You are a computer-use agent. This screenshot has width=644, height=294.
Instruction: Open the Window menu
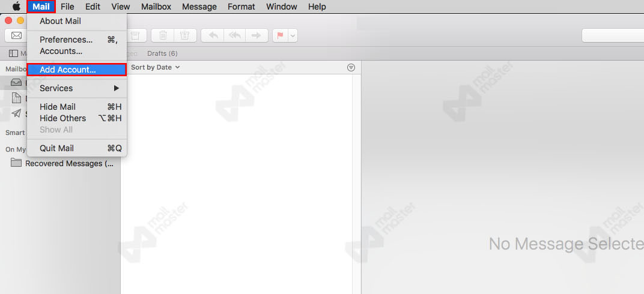(x=281, y=7)
